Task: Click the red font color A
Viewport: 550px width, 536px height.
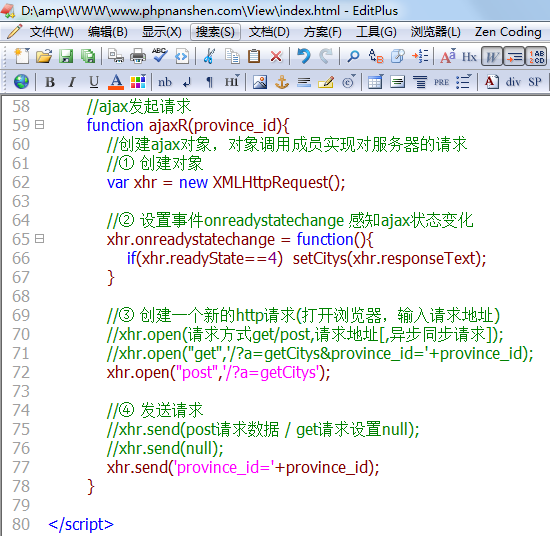Action: click(x=116, y=82)
